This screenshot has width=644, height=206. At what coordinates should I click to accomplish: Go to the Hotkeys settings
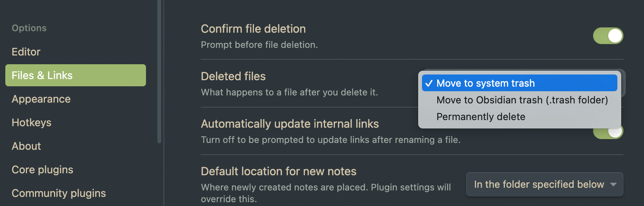32,122
